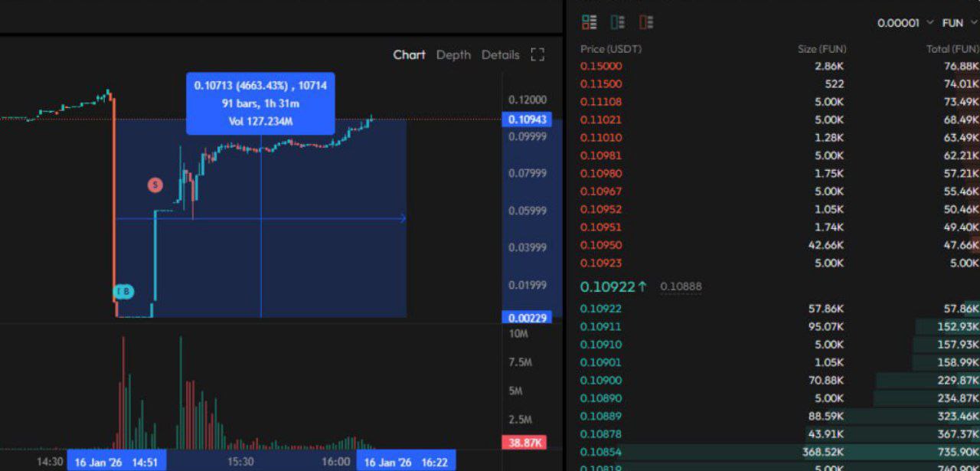The width and height of the screenshot is (980, 471).
Task: Click the 15:30 time axis label
Action: [x=240, y=462]
